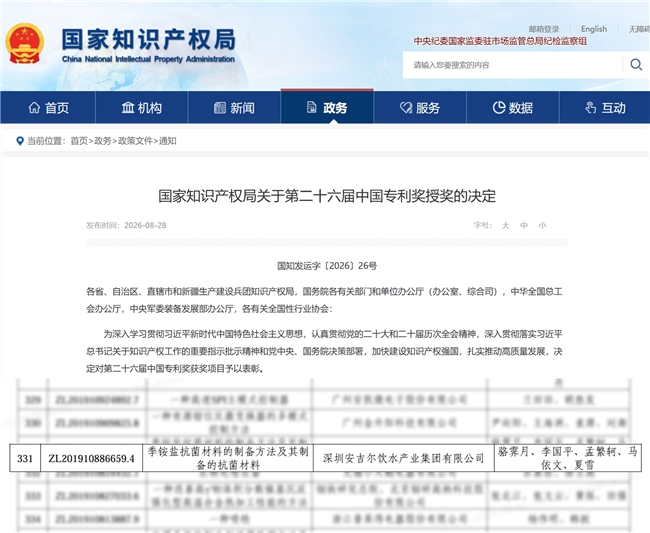Click the 无障碍 accessibility link
650x533 pixels.
(x=639, y=29)
